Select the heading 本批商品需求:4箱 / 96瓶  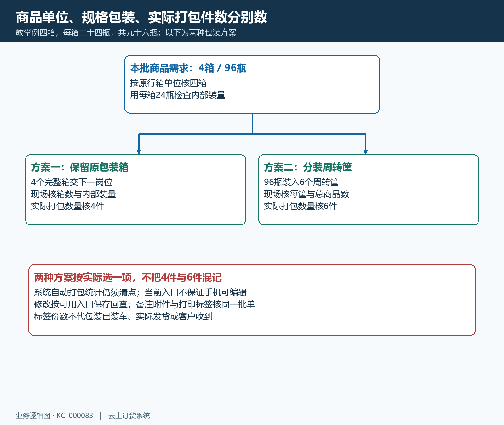[188, 68]
